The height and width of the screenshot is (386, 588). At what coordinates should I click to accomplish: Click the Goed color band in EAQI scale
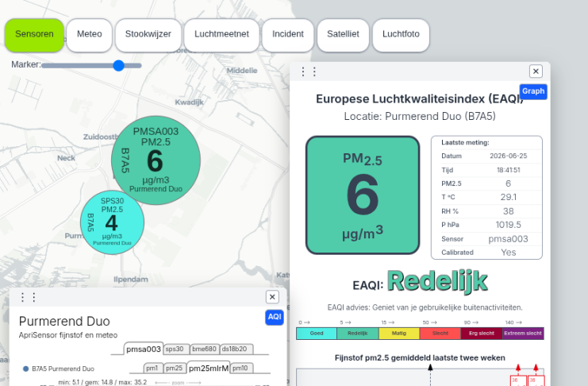coord(317,334)
